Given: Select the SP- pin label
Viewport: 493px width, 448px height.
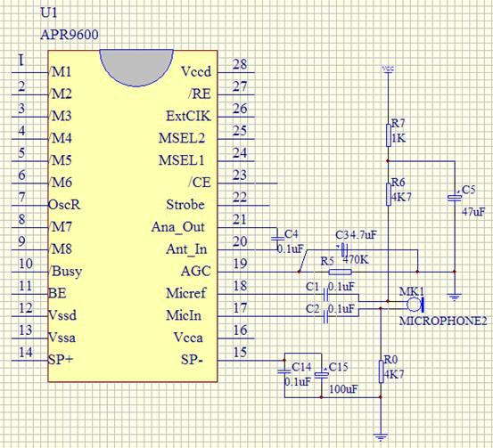Looking at the screenshot, I should [x=192, y=360].
